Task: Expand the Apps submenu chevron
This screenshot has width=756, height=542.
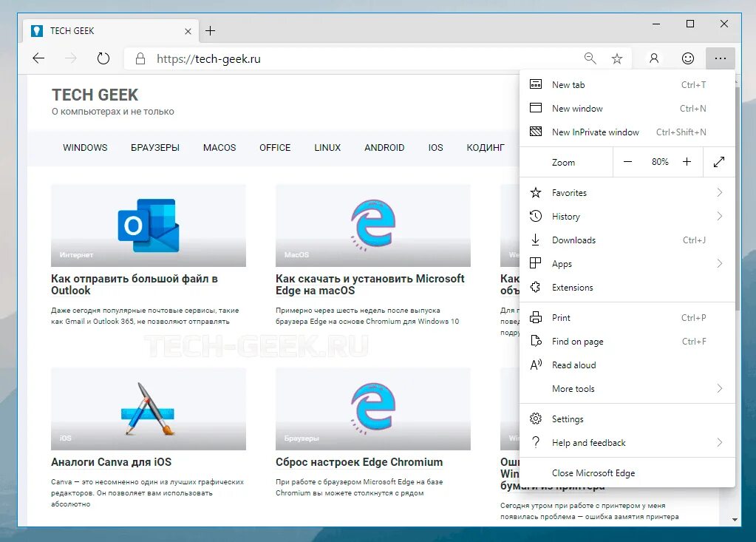Action: tap(719, 263)
